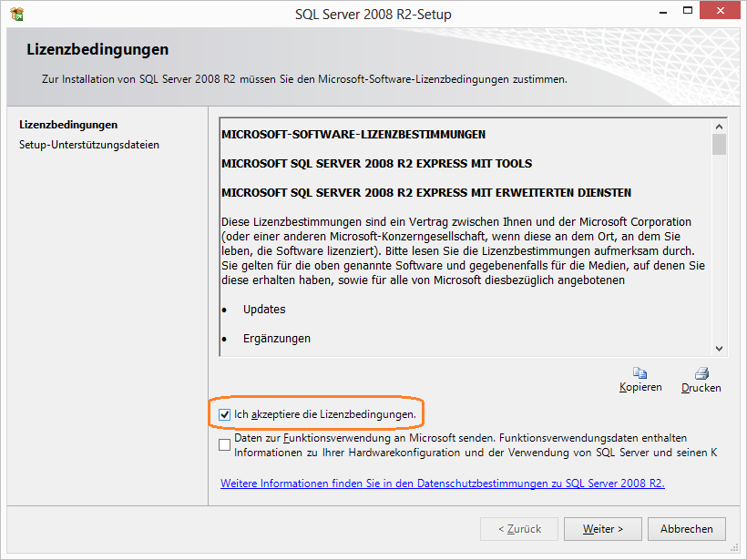Click 'EXPRESS MIT ERWEITERTEN DIENSTEN' heading line

[426, 193]
